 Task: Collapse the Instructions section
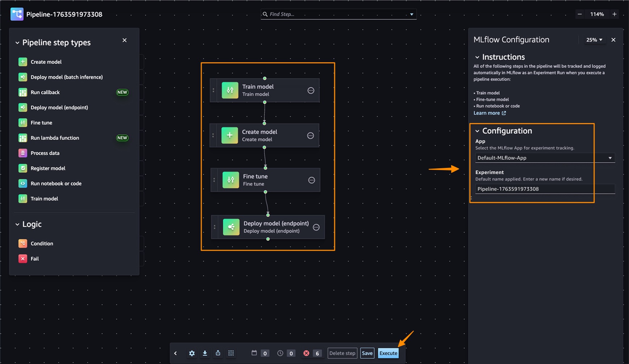click(477, 57)
